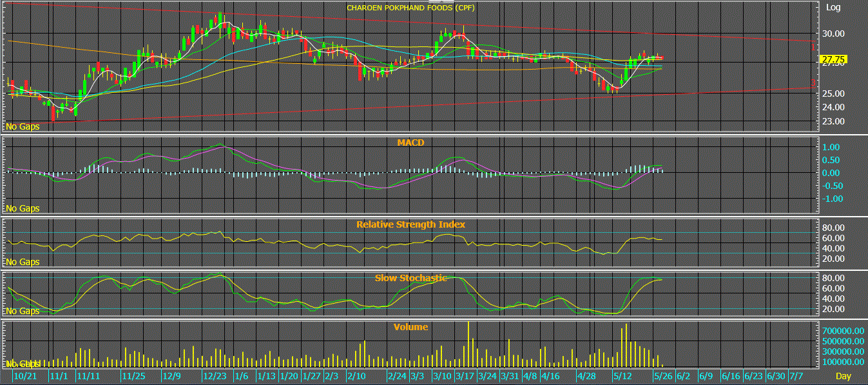Select the 1/6 date marker
Viewport: 868px width, 385px height.
(x=242, y=376)
